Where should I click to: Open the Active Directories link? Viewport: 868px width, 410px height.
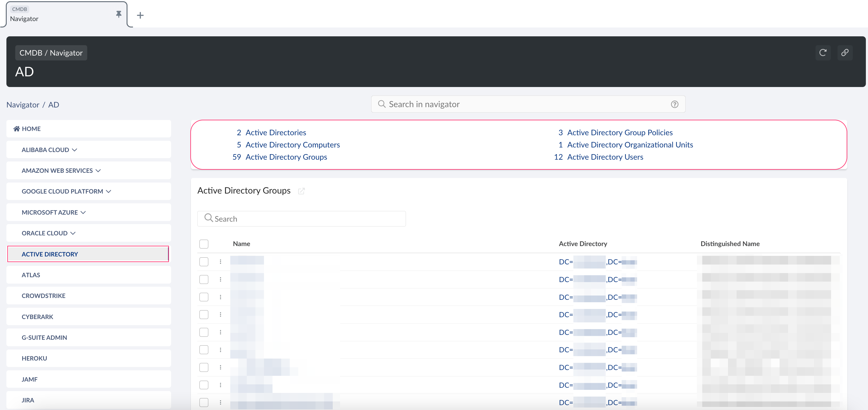click(276, 132)
